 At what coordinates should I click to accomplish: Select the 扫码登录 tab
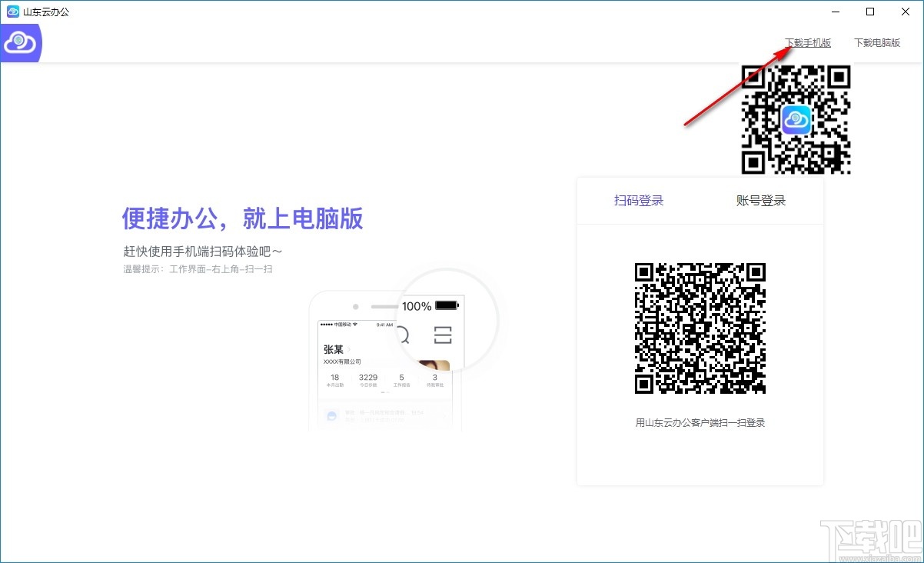(x=638, y=200)
